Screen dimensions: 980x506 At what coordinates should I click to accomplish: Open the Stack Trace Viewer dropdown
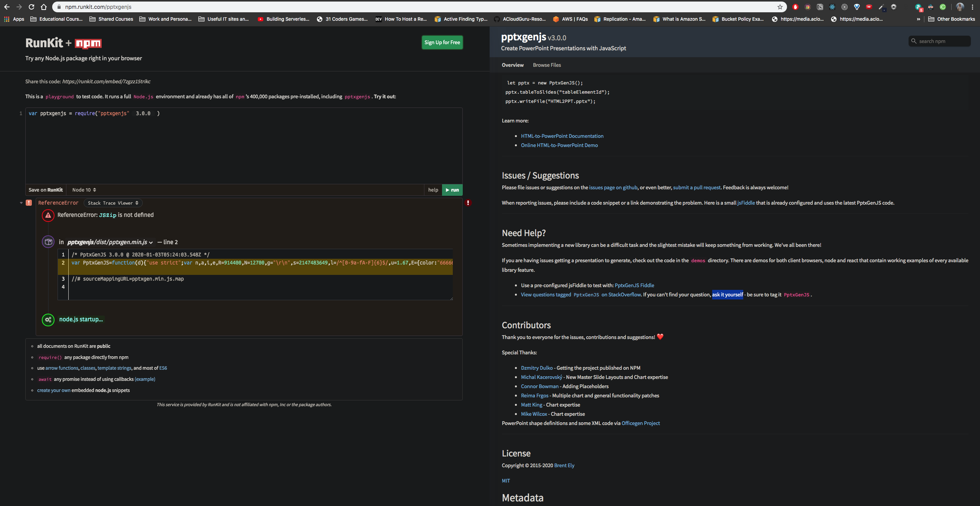pos(112,203)
